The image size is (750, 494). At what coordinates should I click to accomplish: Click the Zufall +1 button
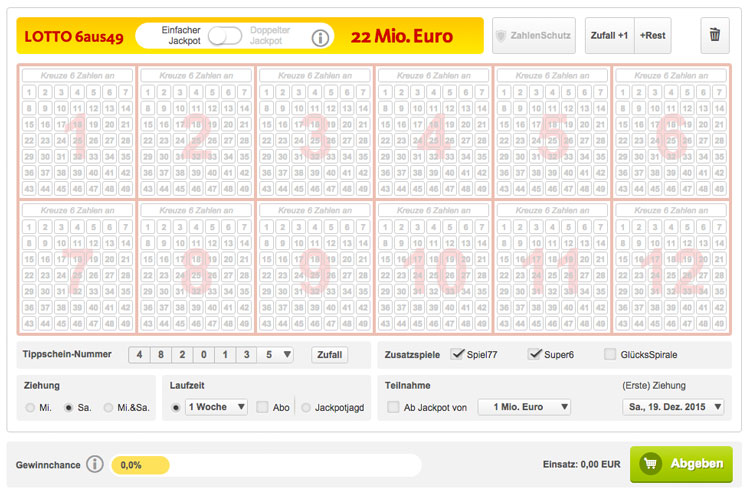[x=609, y=35]
